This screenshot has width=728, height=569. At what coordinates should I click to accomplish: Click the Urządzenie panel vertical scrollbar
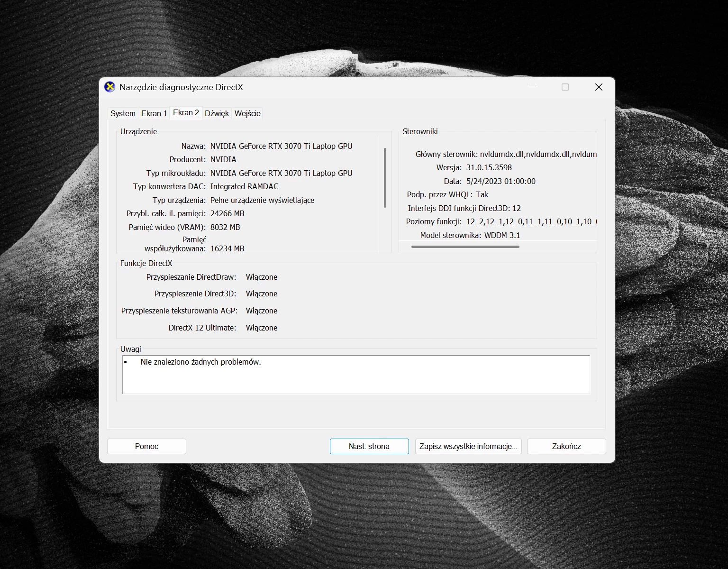385,178
